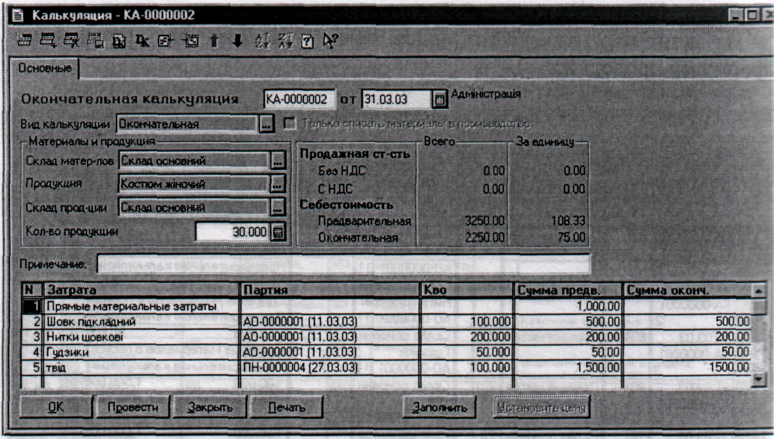The height and width of the screenshot is (439, 774).
Task: Select row 'Шовк підкладний'
Action: tap(387, 322)
